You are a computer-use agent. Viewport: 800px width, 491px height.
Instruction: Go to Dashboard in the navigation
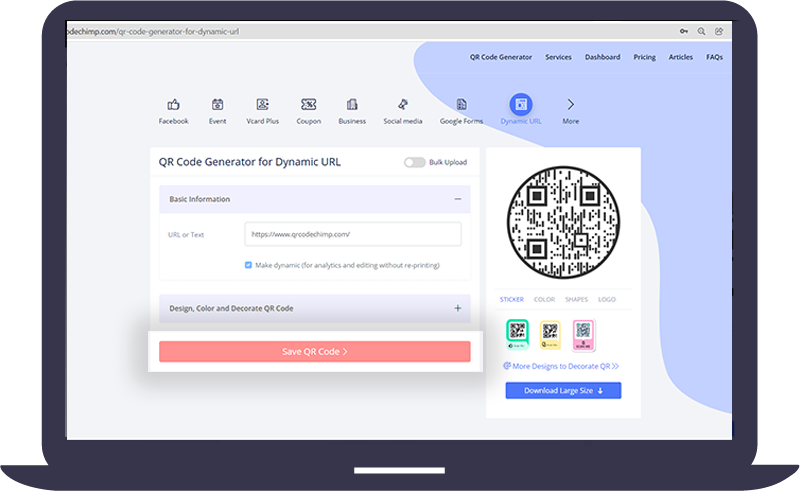pyautogui.click(x=603, y=57)
